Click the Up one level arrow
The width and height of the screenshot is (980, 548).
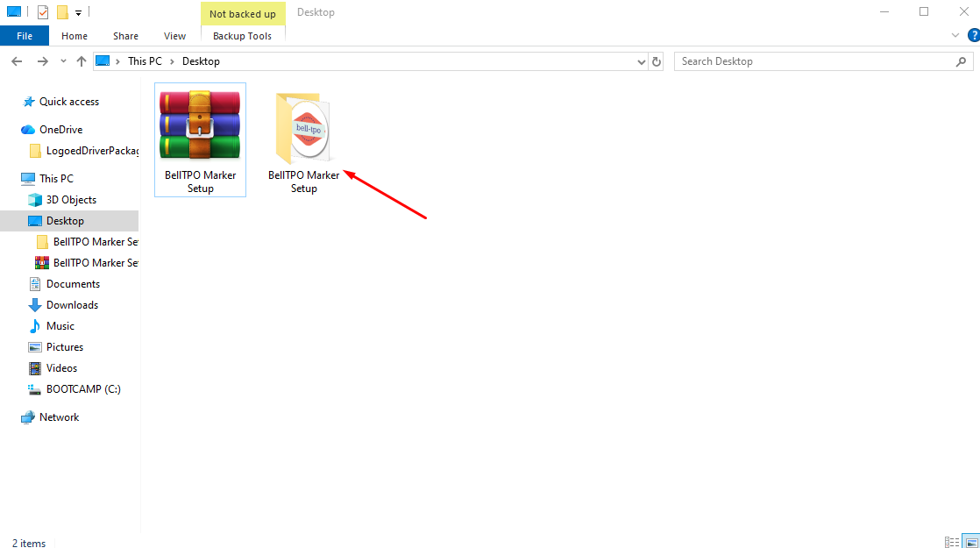click(82, 61)
